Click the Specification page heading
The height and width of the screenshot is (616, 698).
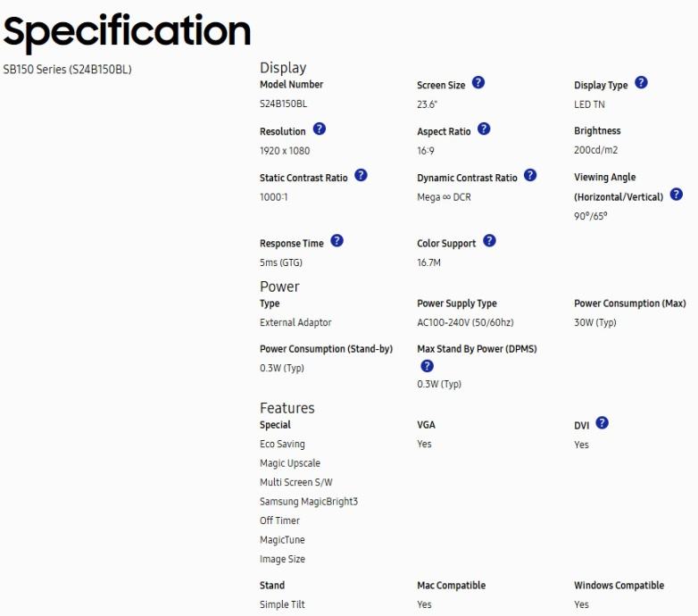pyautogui.click(x=127, y=31)
